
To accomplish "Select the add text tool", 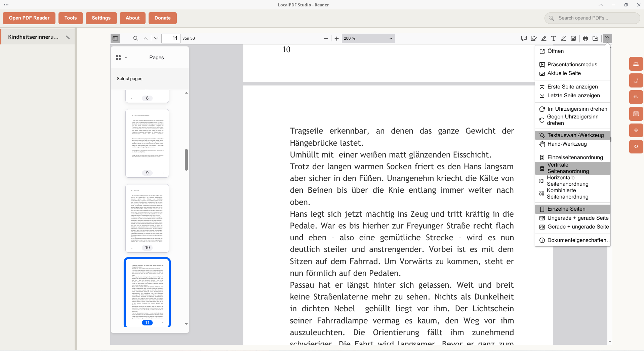I will (x=554, y=38).
